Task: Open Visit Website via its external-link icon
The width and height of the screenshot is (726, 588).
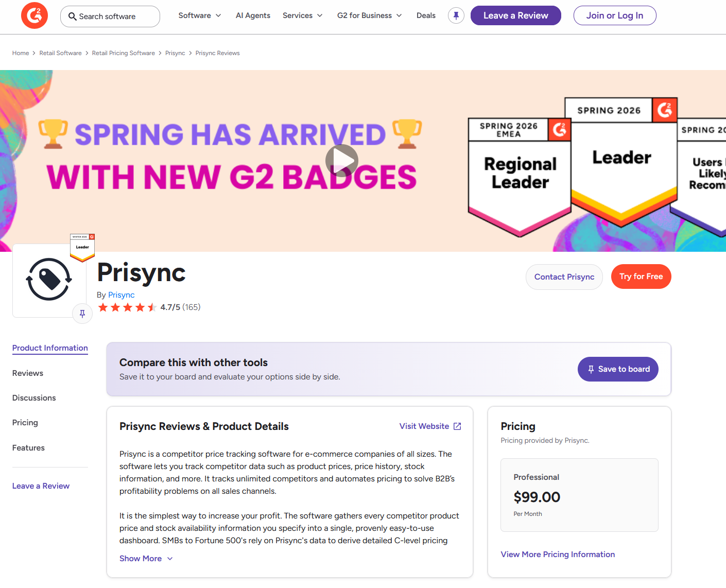Action: [457, 426]
